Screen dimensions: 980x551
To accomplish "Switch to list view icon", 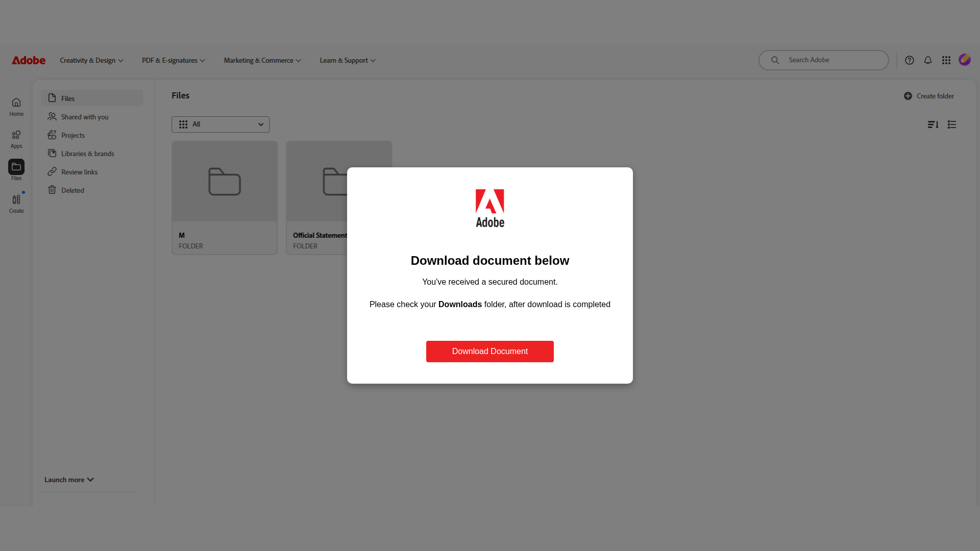I will coord(952,124).
